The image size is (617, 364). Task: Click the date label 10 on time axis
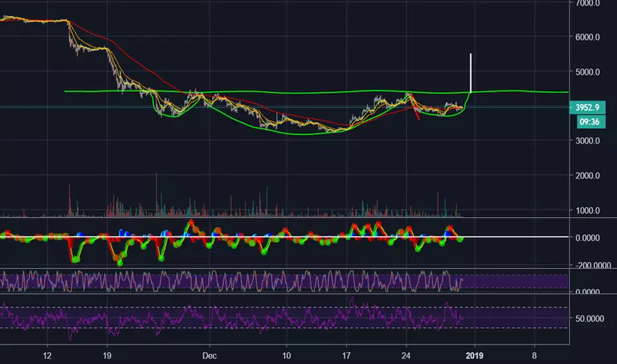click(x=287, y=356)
